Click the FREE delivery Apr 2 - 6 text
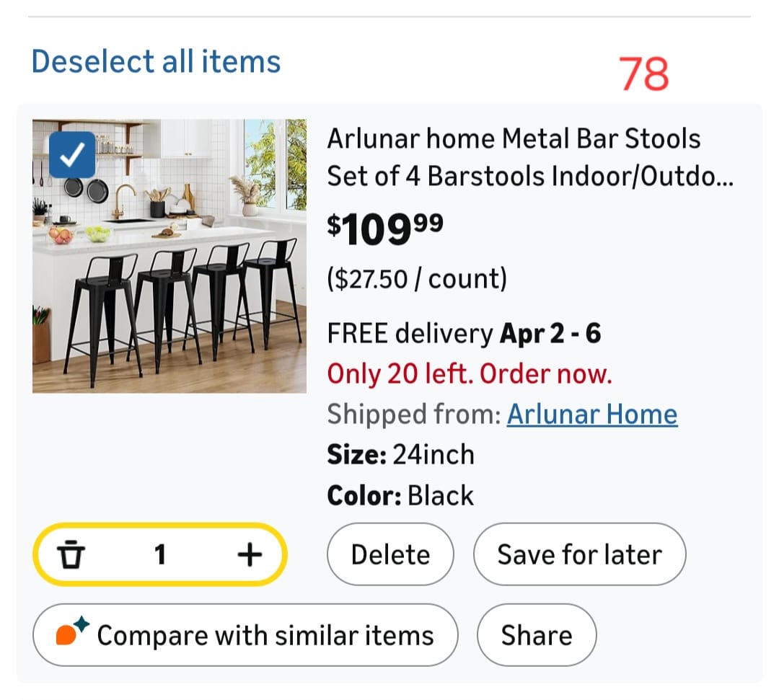 click(x=464, y=334)
